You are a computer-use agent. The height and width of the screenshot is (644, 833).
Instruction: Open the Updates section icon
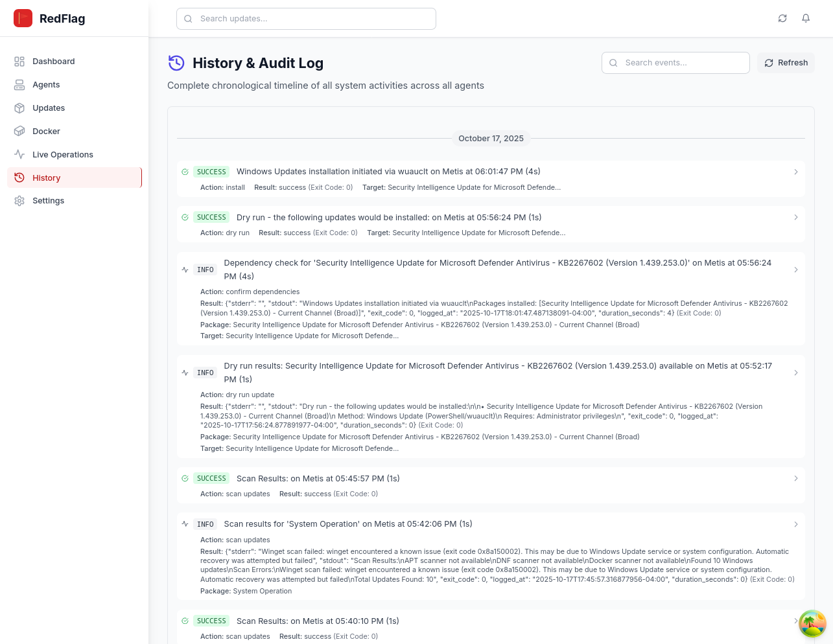coord(19,108)
